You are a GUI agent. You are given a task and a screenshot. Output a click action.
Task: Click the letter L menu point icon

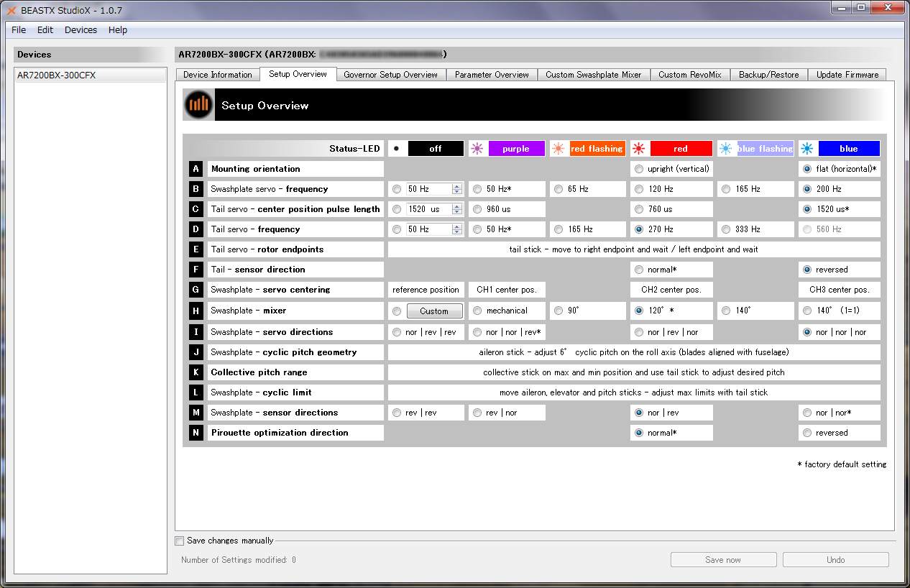click(196, 392)
